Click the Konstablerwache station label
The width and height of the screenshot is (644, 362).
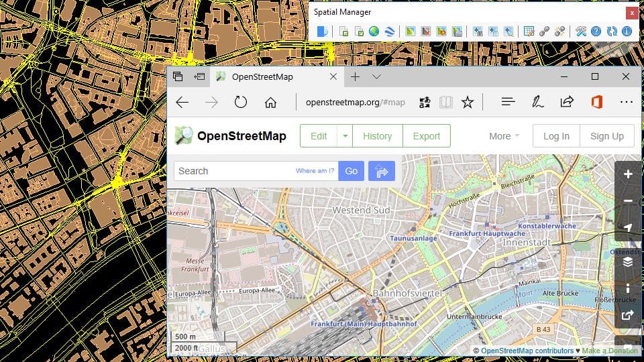tap(547, 226)
